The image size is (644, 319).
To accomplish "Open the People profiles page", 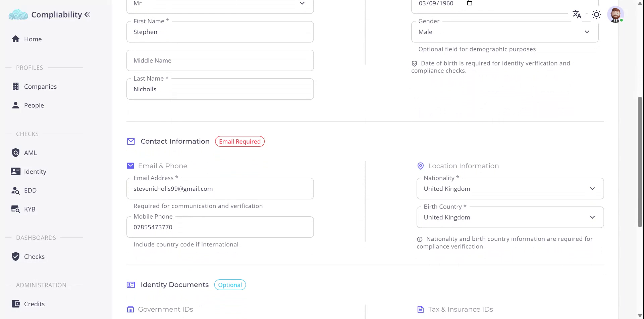I will (x=34, y=105).
